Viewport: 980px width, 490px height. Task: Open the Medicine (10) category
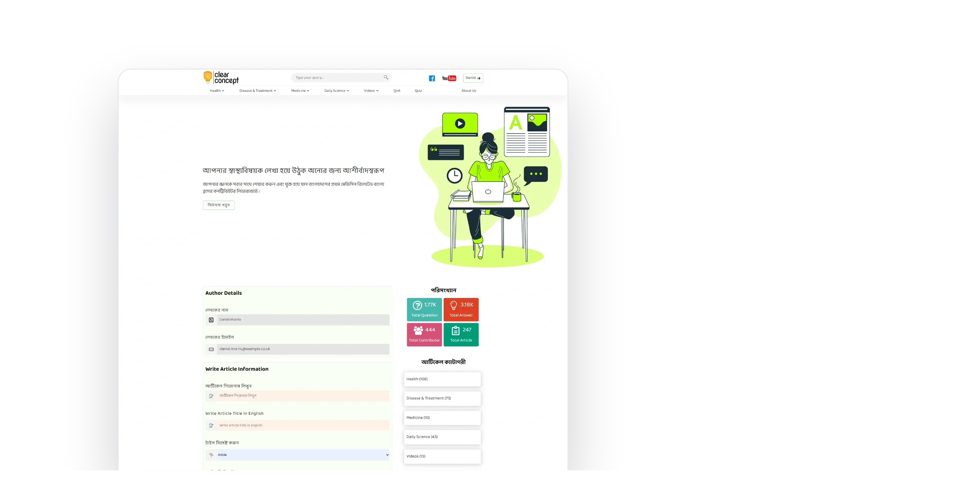[x=442, y=418]
